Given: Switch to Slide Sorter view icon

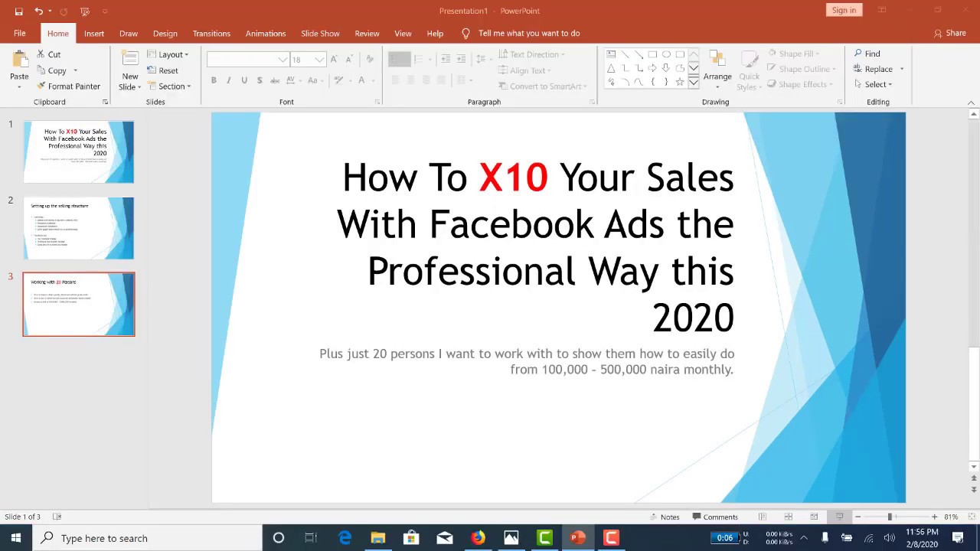Looking at the screenshot, I should coord(788,517).
